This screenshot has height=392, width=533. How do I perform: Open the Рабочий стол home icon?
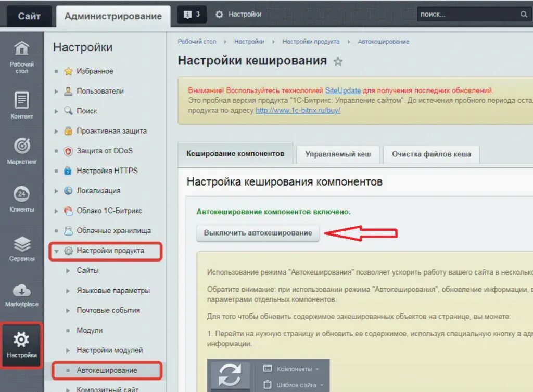coord(22,48)
